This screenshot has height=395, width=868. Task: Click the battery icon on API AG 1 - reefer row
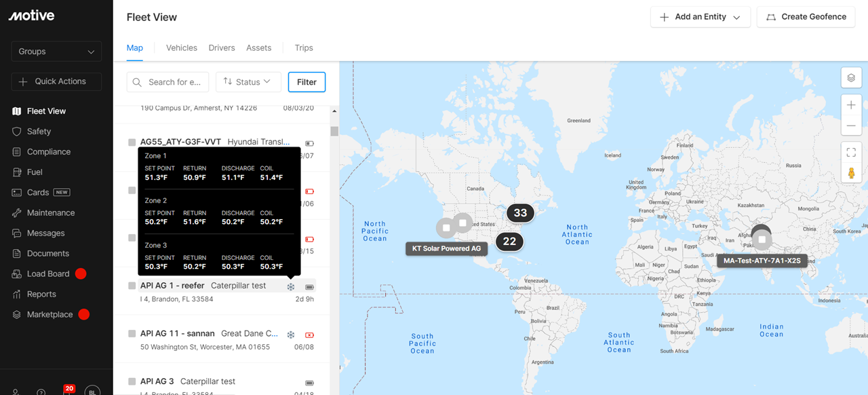310,286
